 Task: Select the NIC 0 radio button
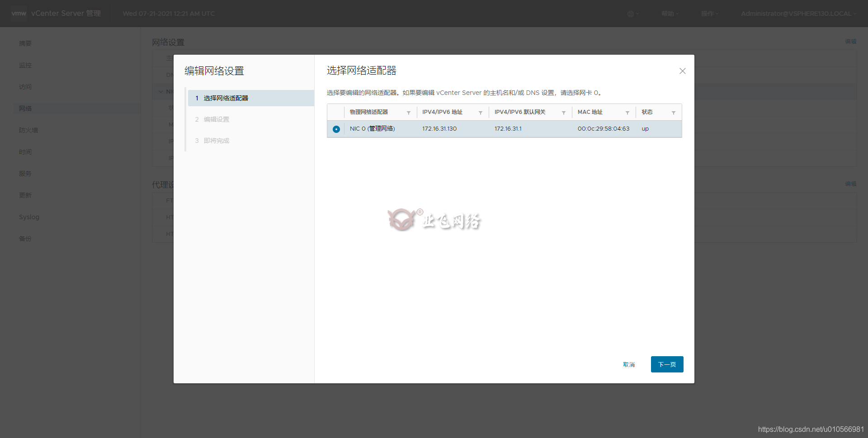click(336, 129)
